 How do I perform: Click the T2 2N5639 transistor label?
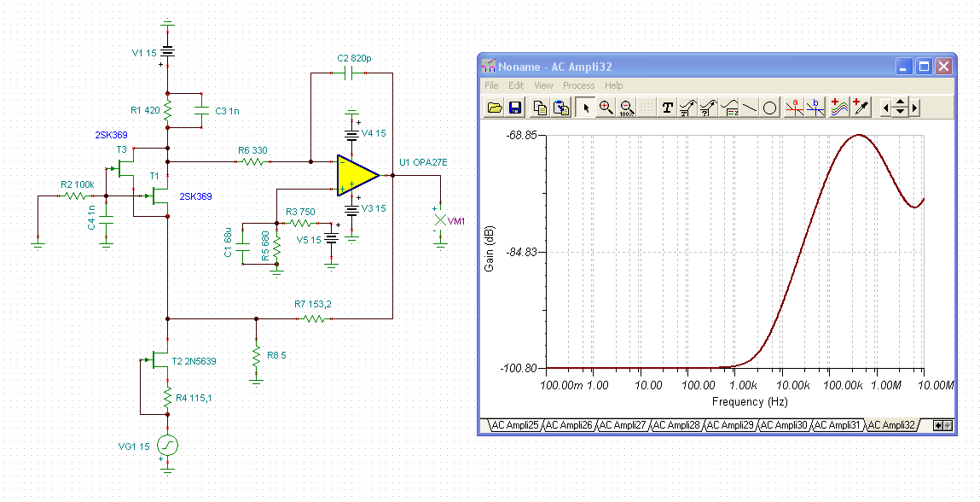tap(194, 361)
